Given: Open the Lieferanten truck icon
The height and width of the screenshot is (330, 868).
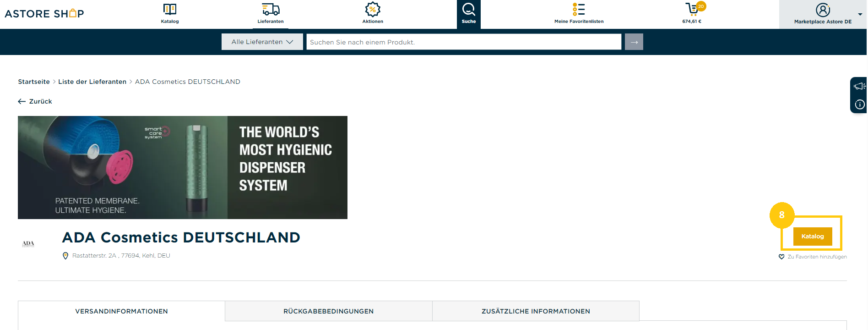Looking at the screenshot, I should pos(271,9).
